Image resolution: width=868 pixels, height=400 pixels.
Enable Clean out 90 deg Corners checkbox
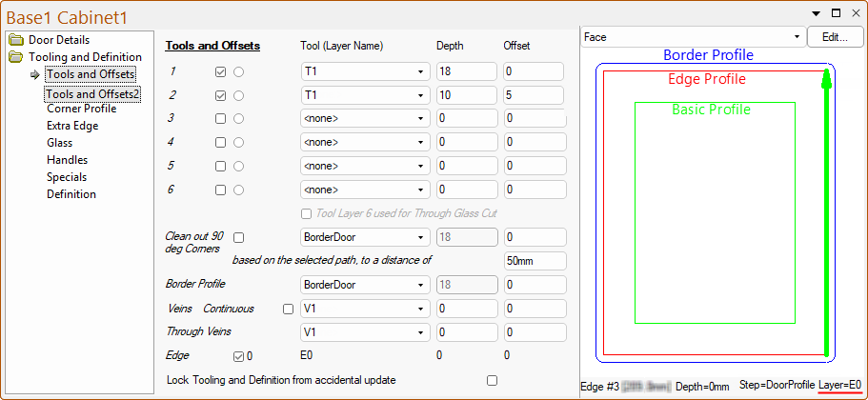(238, 237)
